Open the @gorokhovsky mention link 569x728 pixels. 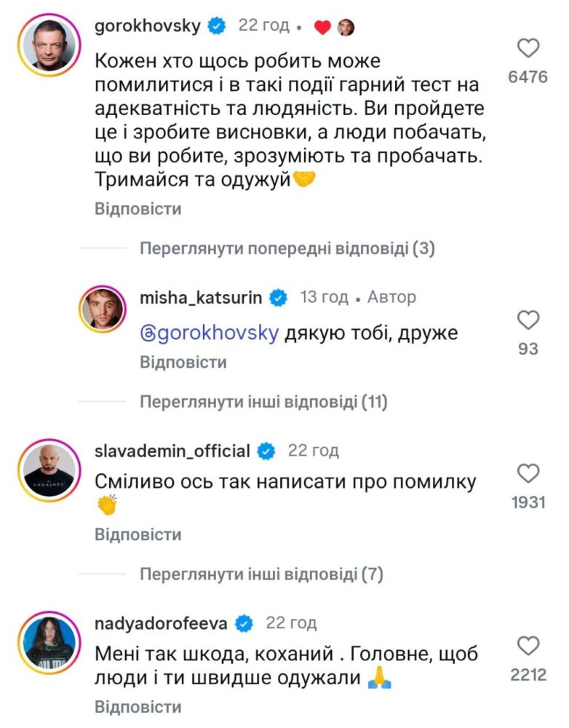[x=208, y=333]
